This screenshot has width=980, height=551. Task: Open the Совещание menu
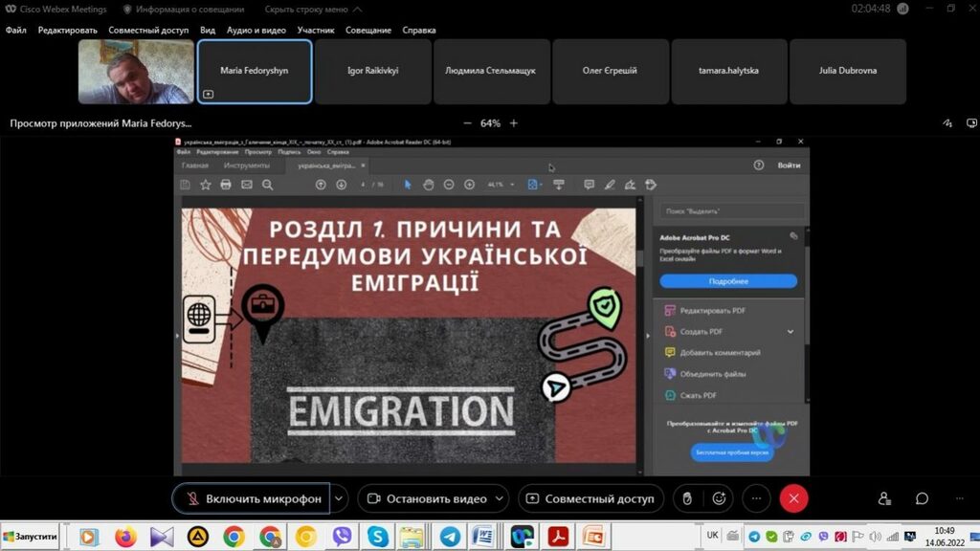pos(368,30)
